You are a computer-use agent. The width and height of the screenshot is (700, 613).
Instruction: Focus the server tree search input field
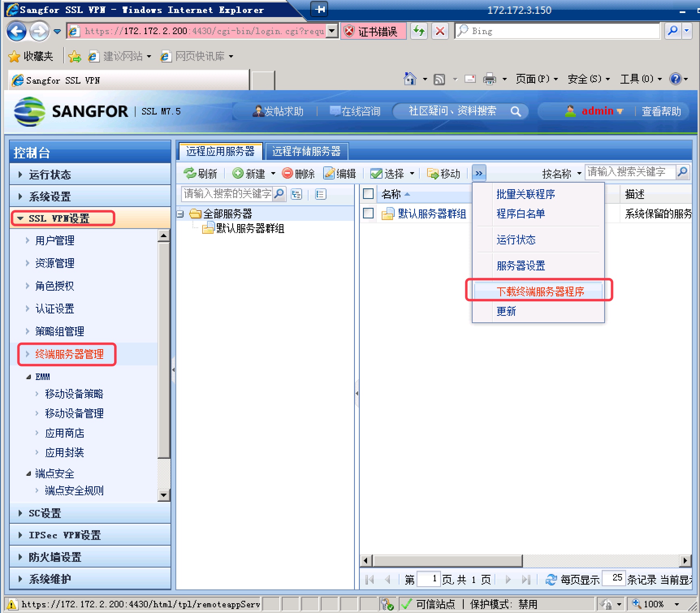click(227, 194)
